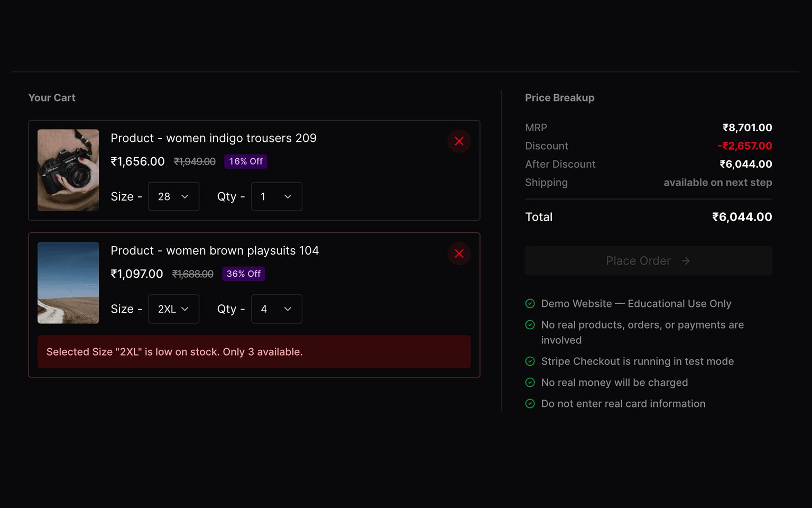Click 'Do not enter real card information'
Image resolution: width=812 pixels, height=508 pixels.
click(x=623, y=404)
